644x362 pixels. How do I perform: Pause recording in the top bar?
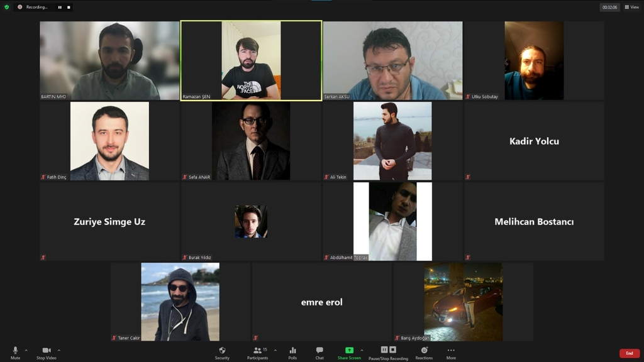tap(60, 8)
